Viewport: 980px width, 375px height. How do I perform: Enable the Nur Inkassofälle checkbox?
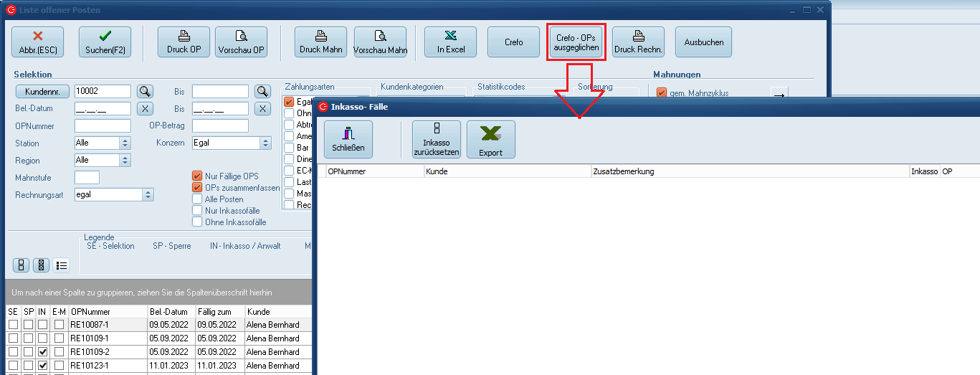197,210
